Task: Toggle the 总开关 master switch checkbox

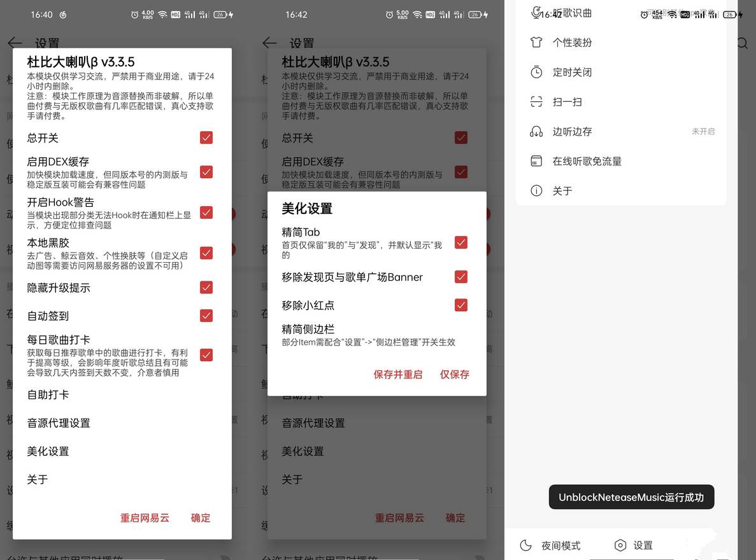Action: coord(206,137)
